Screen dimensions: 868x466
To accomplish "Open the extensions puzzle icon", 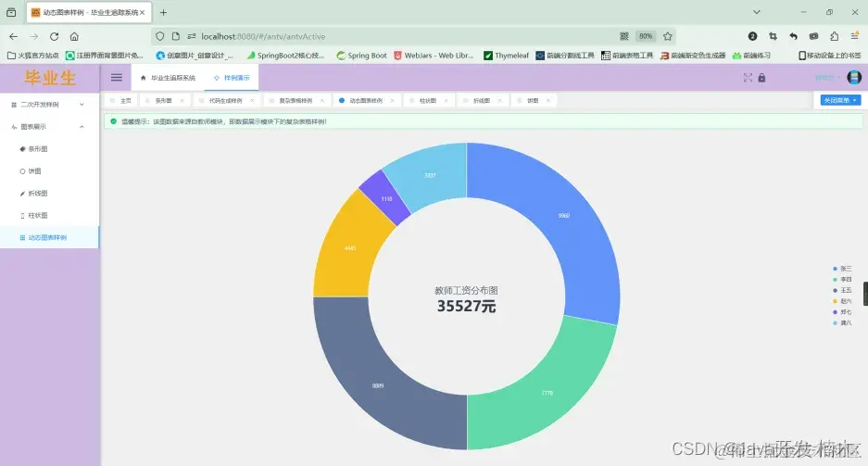I will click(x=835, y=36).
